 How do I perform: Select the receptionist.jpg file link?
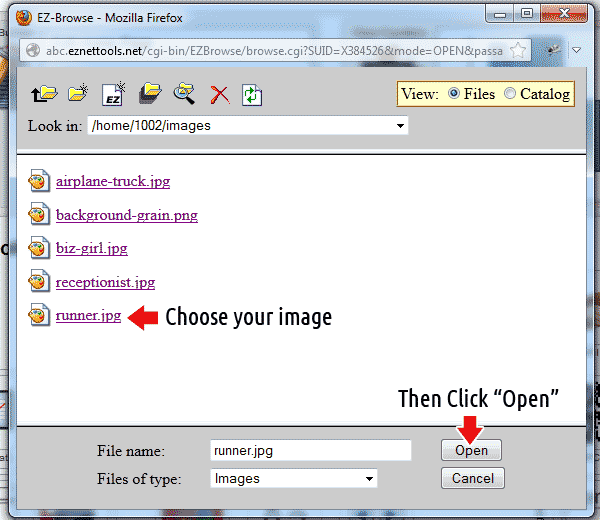[x=105, y=282]
